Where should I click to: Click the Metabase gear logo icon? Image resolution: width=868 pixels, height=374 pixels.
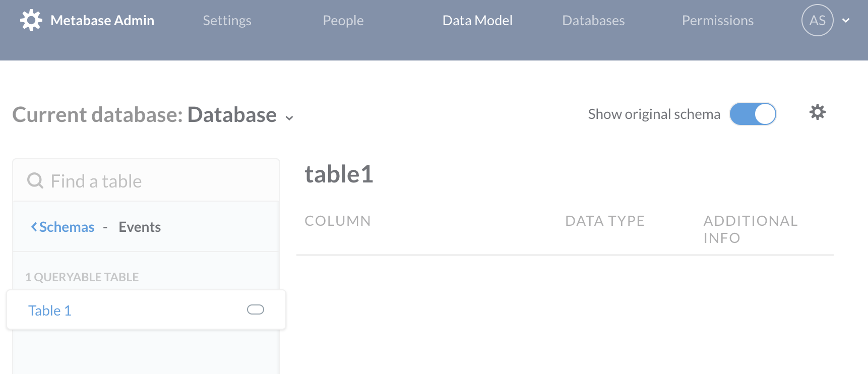[31, 21]
